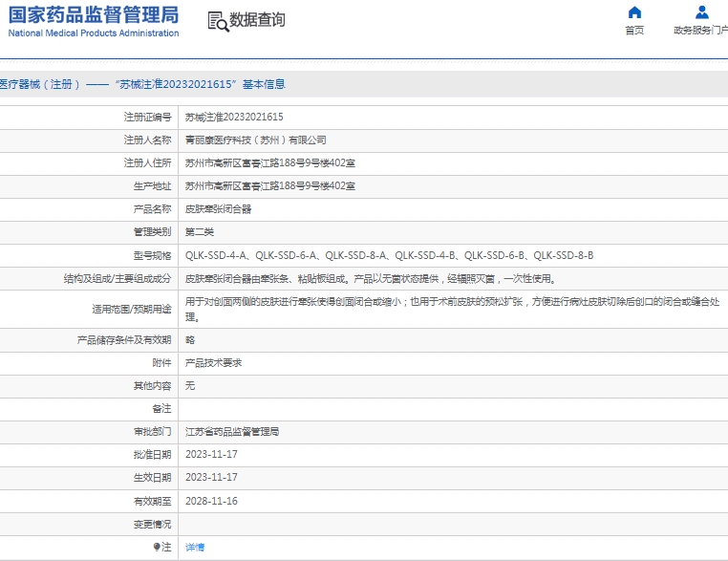Click the 注册人名称 label

pyautogui.click(x=148, y=140)
